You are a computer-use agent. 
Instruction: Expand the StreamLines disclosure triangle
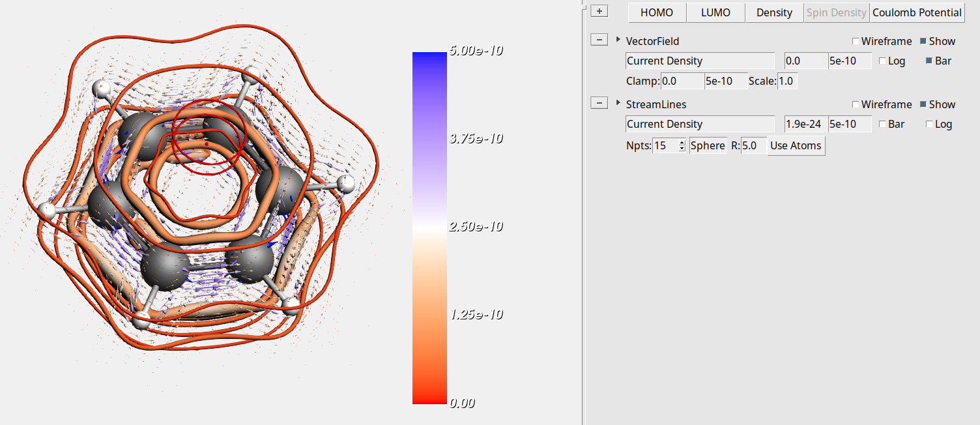(x=618, y=103)
